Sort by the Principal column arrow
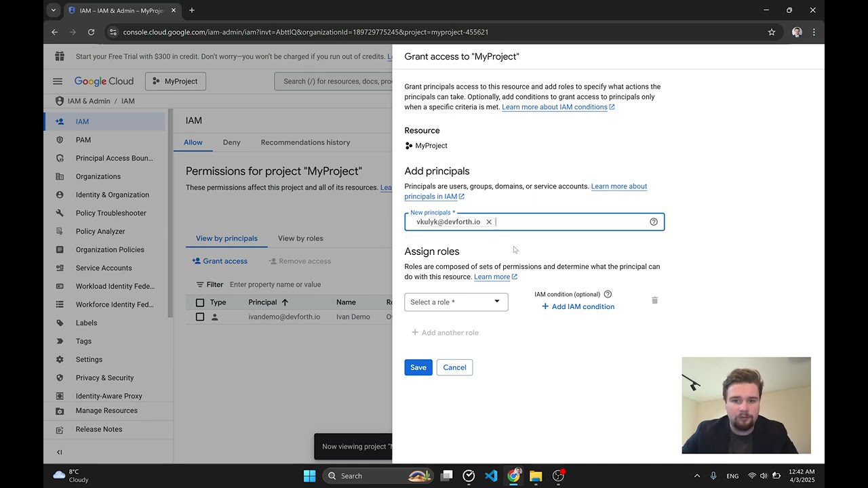The height and width of the screenshot is (488, 868). coord(285,302)
